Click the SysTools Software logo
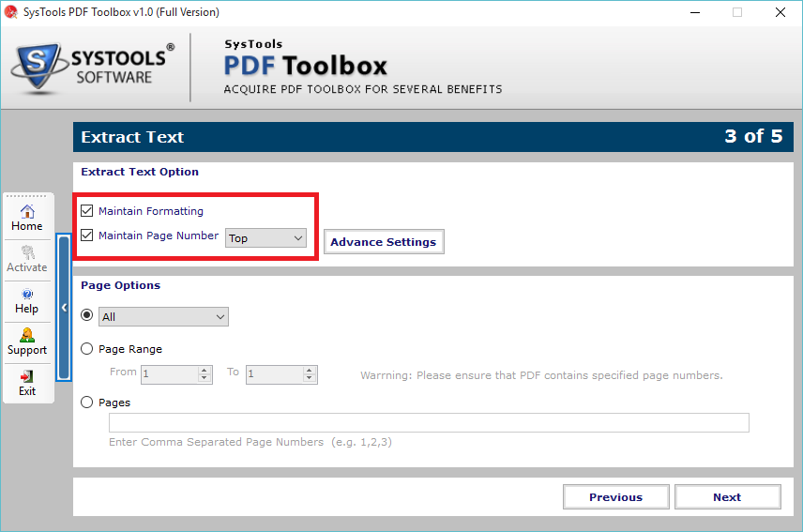The height and width of the screenshot is (532, 803). pos(93,68)
